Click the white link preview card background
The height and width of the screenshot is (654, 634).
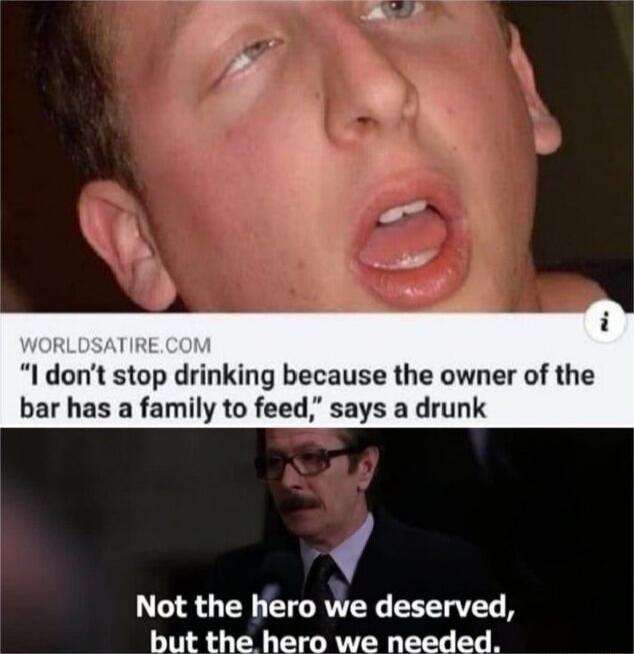coord(317,370)
